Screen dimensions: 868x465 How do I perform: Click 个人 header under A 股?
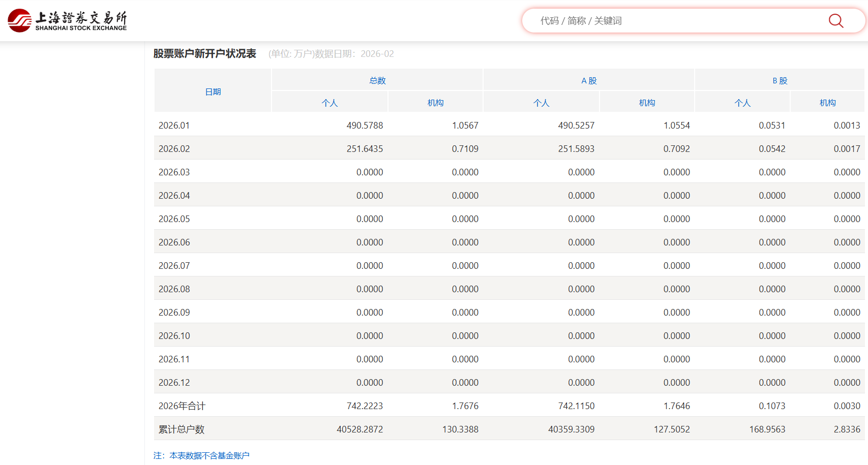tap(541, 103)
